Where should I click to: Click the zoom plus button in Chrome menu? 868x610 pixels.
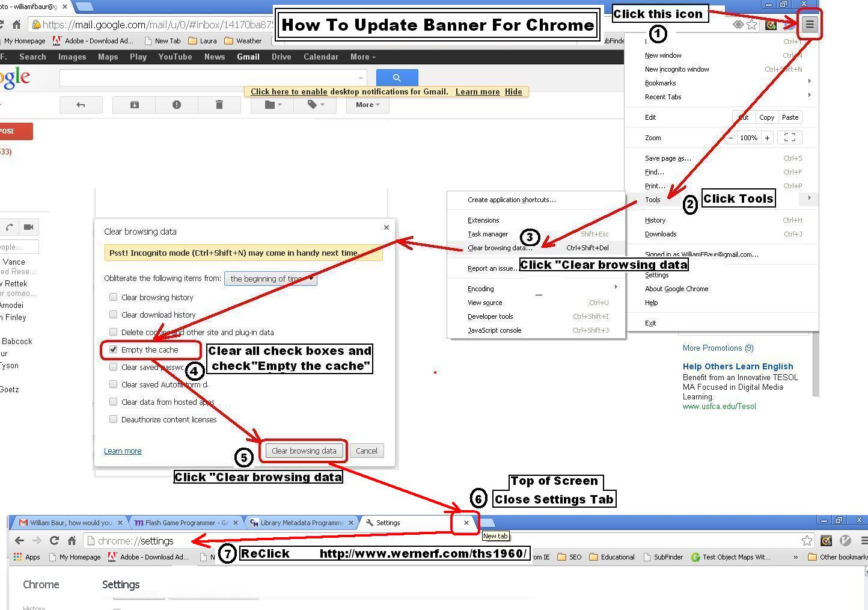(x=767, y=138)
